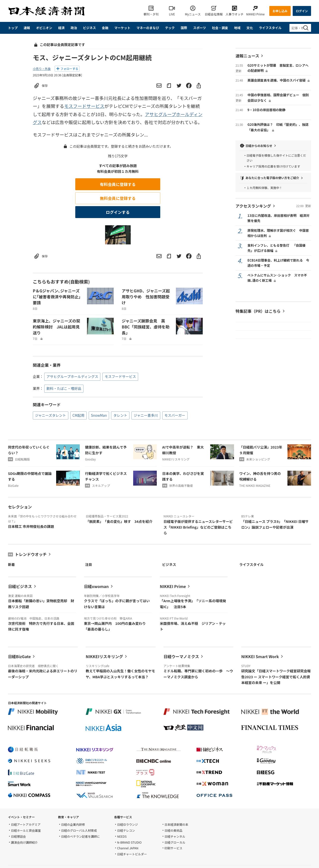Select オピニオン in navigation bar

44,28
